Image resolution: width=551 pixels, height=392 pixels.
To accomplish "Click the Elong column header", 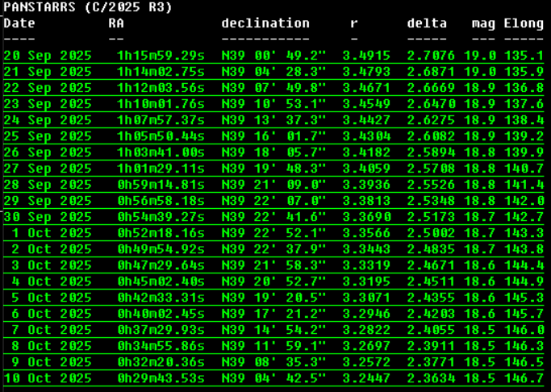I will tap(524, 23).
